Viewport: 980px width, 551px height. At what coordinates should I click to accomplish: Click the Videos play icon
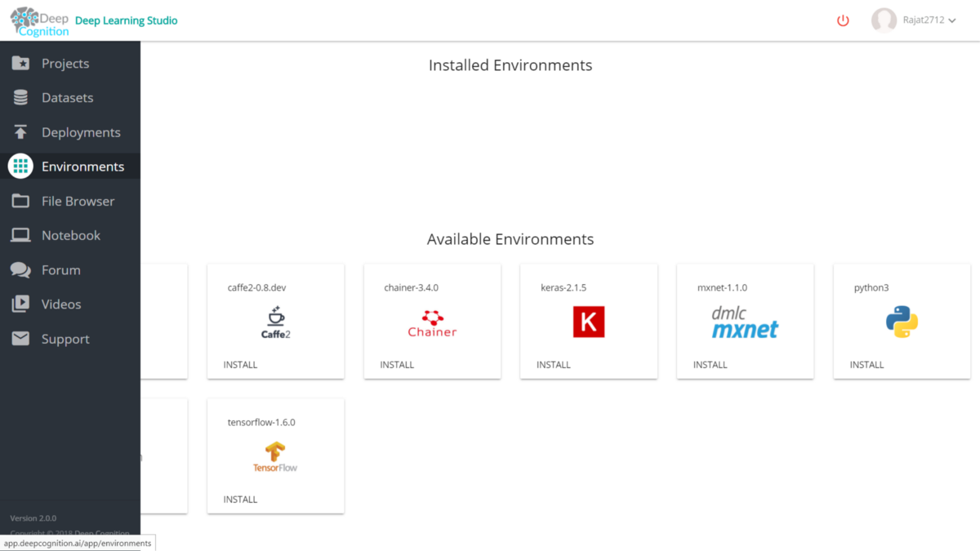(x=20, y=304)
